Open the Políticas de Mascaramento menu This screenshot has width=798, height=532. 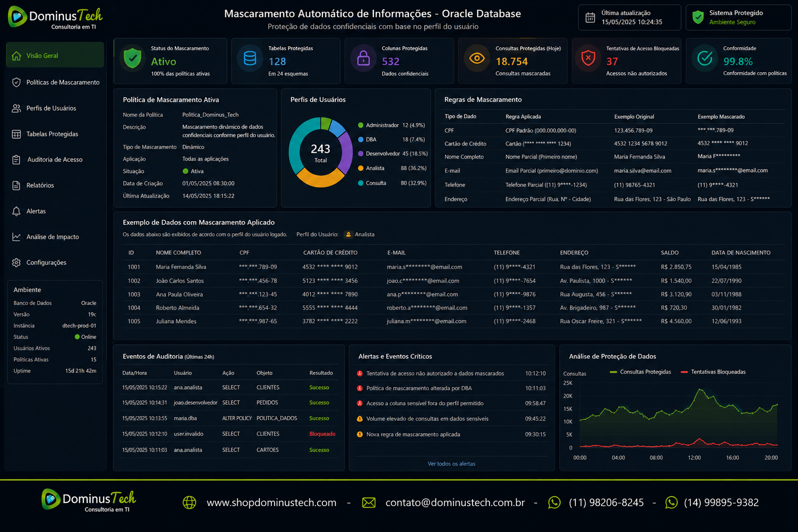point(55,82)
